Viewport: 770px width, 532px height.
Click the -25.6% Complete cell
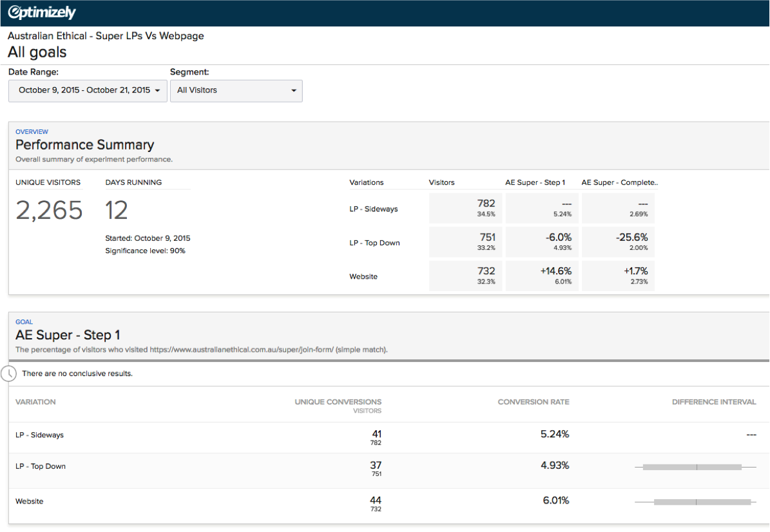tap(619, 242)
